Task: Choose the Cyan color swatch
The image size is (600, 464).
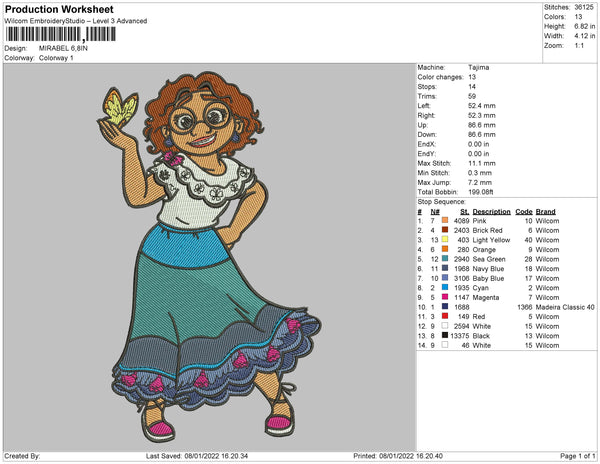Action: 445,288
